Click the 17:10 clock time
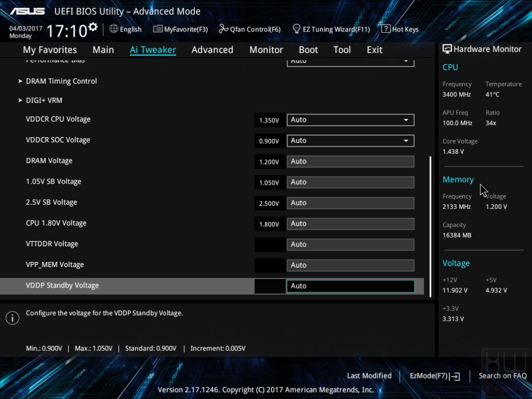Viewport: 532px width, 399px height. pyautogui.click(x=67, y=31)
